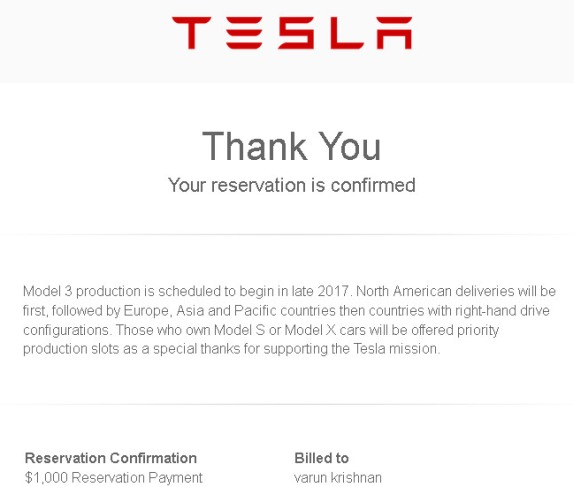Click the '$1,000 Reservation Payment' text
Screen dimensions: 574x487
[x=113, y=477]
